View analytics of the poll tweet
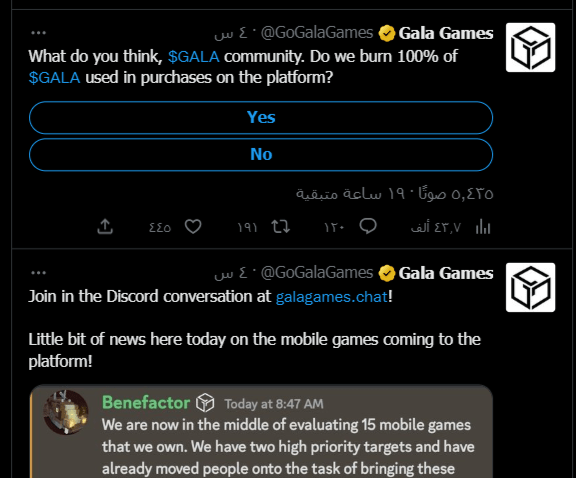Image resolution: width=576 pixels, height=478 pixels. click(x=483, y=227)
